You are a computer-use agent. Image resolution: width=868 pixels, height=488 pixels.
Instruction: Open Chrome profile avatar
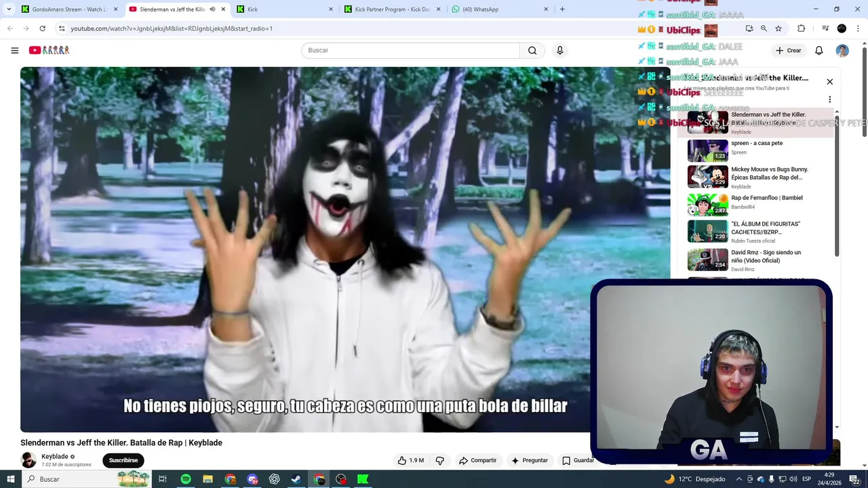pyautogui.click(x=842, y=28)
